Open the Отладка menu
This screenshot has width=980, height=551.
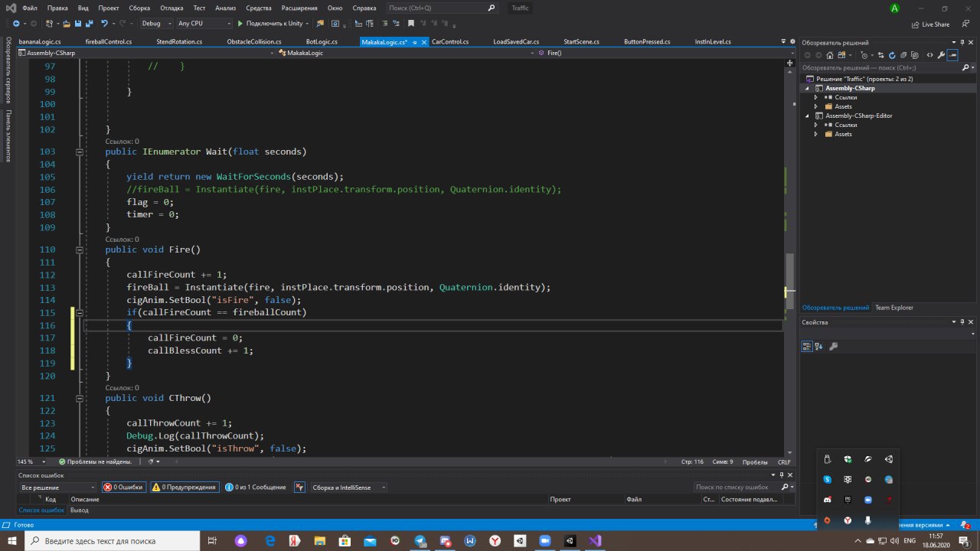(171, 8)
